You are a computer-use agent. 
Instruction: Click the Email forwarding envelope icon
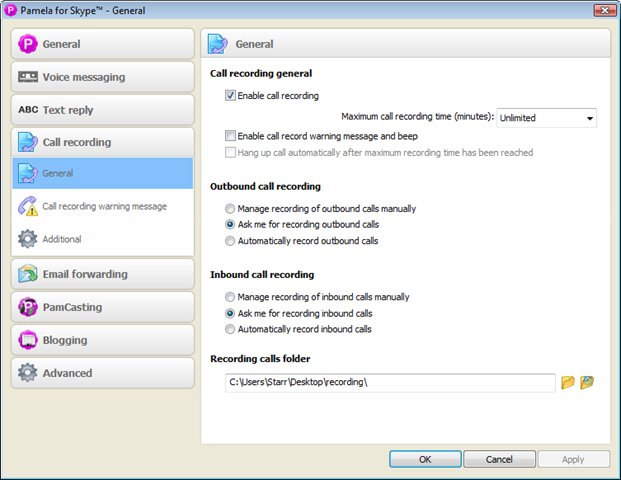pos(28,274)
